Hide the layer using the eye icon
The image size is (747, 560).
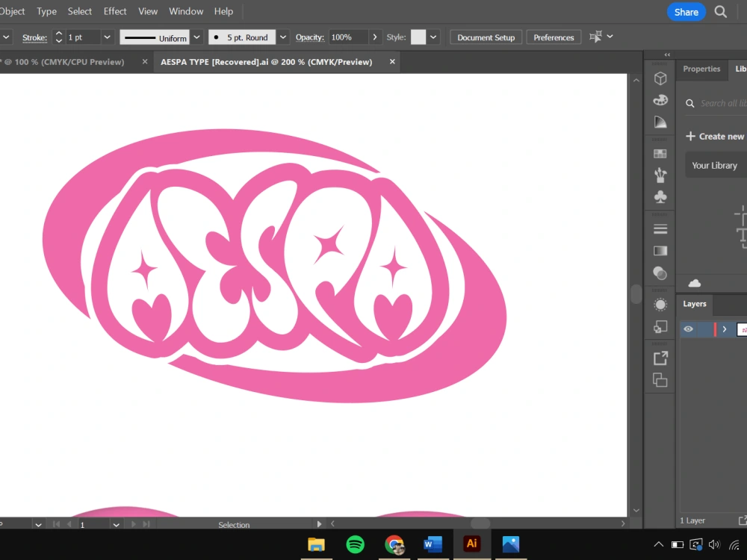688,329
